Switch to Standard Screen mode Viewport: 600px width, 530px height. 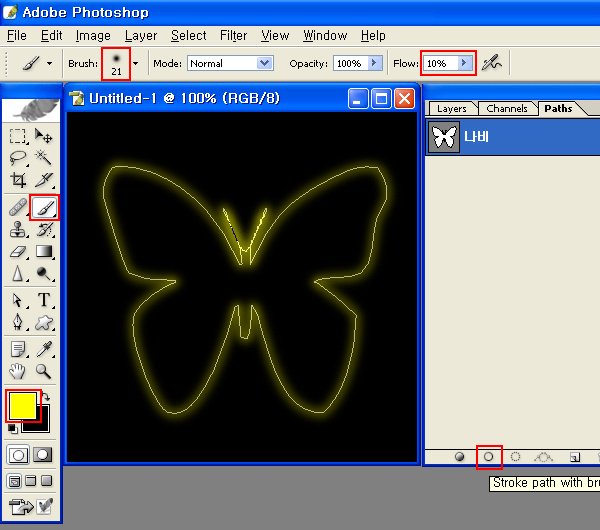pos(15,481)
